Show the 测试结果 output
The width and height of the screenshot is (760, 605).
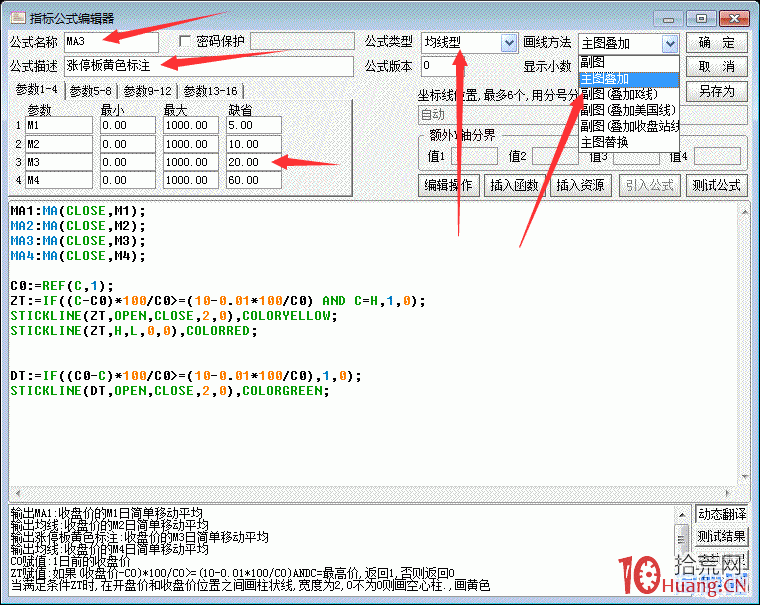[x=722, y=537]
